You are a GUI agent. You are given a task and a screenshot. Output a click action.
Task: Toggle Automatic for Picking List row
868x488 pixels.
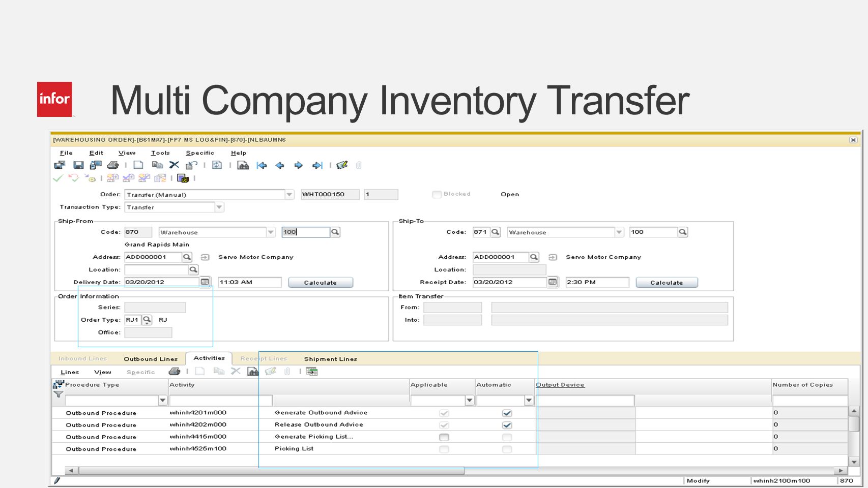[x=507, y=449]
